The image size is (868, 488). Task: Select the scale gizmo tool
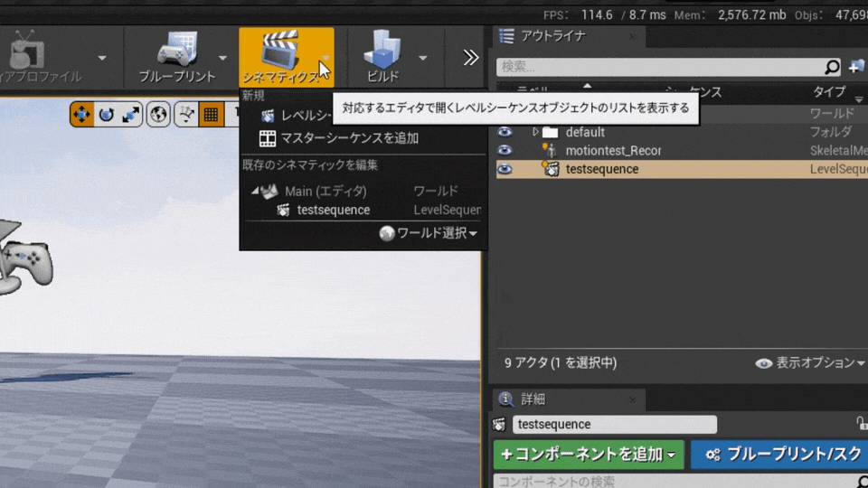pos(130,115)
